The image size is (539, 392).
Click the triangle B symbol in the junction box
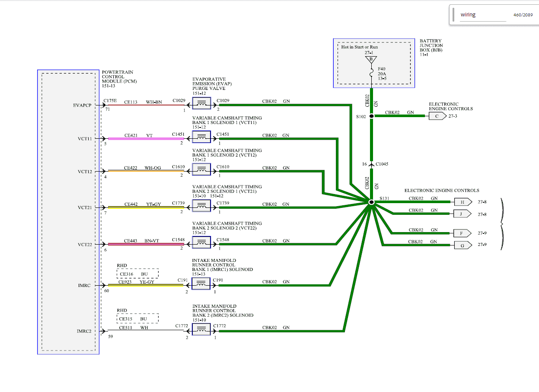coord(371,59)
